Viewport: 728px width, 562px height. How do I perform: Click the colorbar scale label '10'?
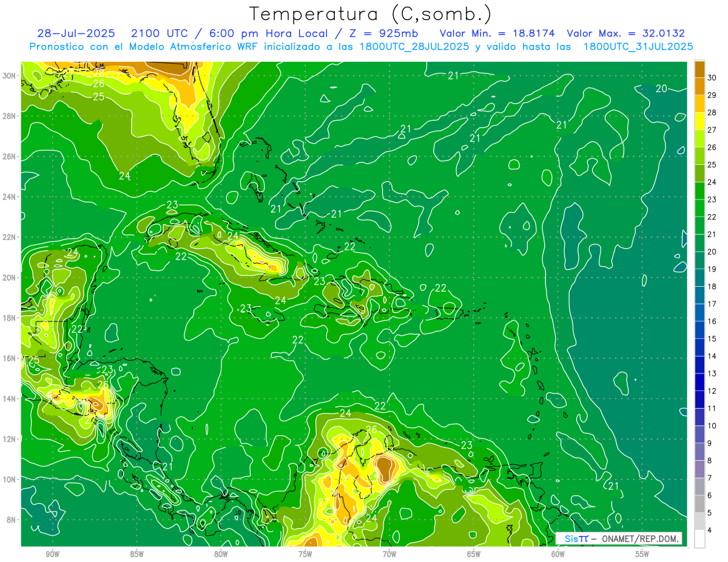[712, 426]
